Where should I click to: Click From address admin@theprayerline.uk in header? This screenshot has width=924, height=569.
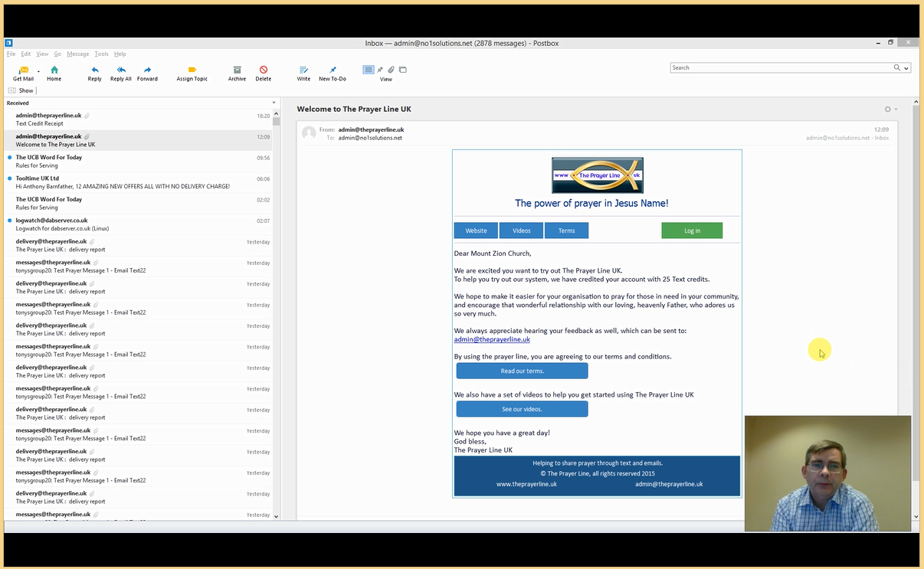(x=371, y=129)
